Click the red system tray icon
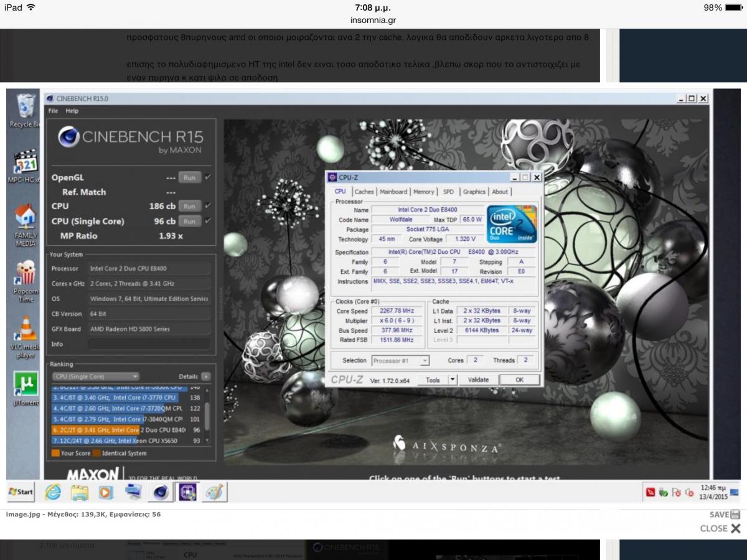The width and height of the screenshot is (747, 560). [x=651, y=492]
